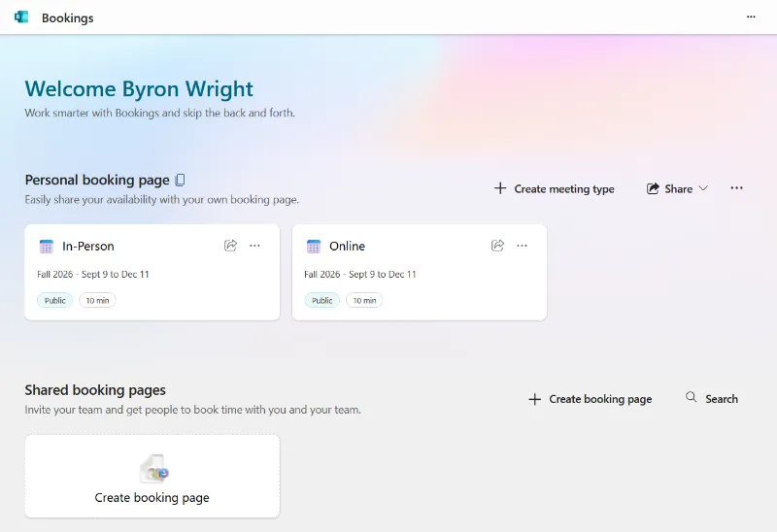Open the In-Person card more options
Screen dimensions: 777x532
[x=254, y=246]
